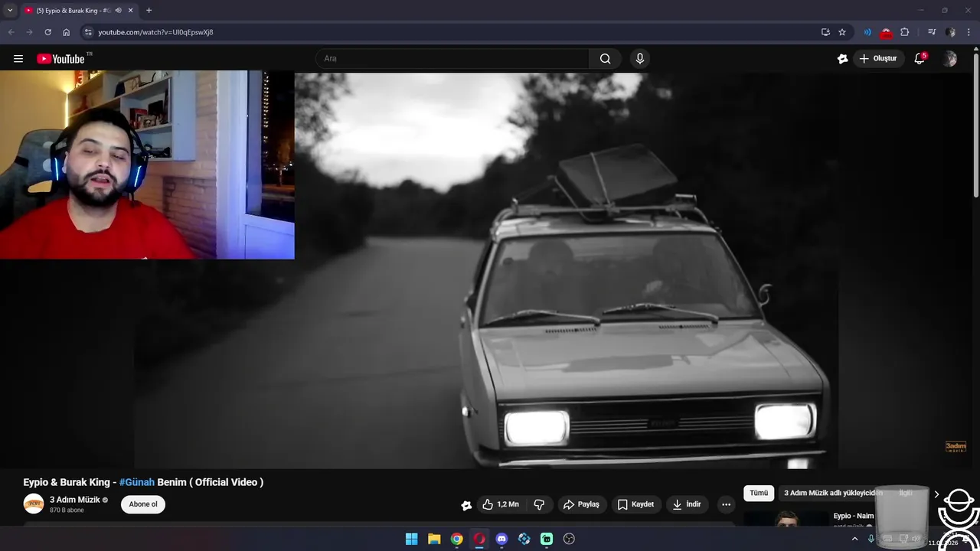Screen dimensions: 980x551
Task: Select the youtube.com URL in address bar
Action: click(155, 32)
